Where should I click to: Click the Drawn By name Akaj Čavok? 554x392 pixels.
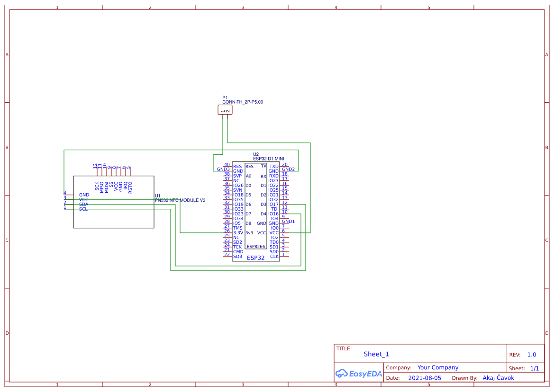pyautogui.click(x=499, y=378)
